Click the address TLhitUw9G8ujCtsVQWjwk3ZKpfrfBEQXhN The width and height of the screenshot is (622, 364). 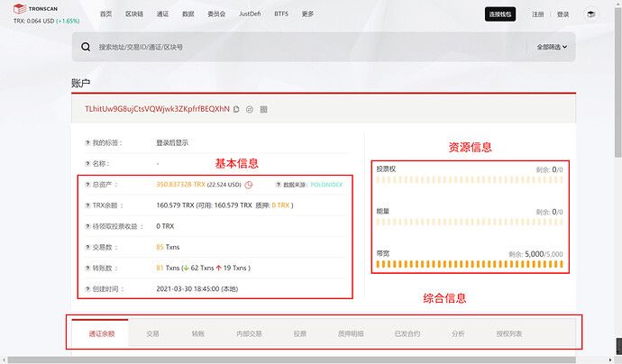pos(157,109)
